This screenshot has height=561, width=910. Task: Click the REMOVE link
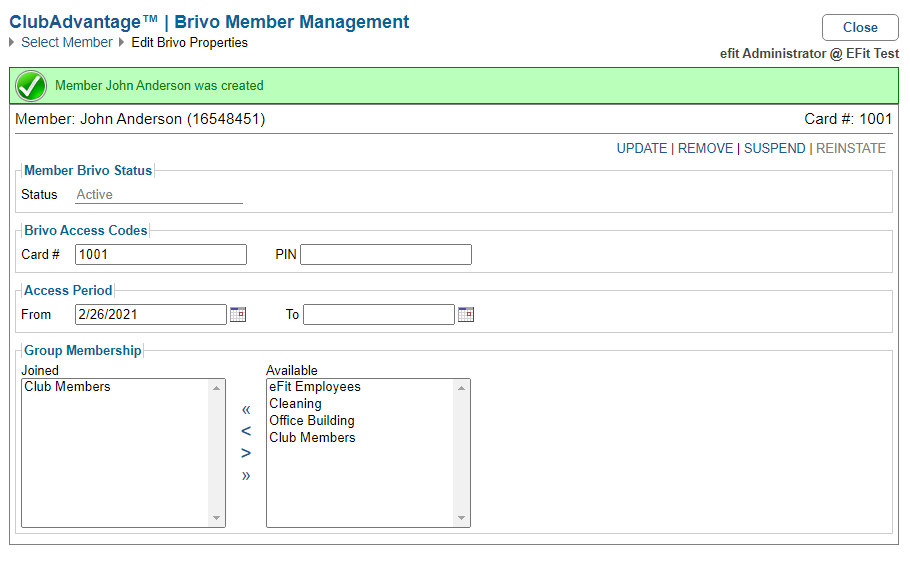[705, 149]
